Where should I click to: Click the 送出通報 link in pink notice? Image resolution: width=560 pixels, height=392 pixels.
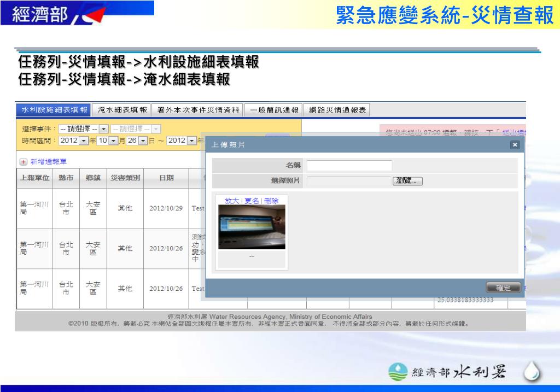click(514, 132)
